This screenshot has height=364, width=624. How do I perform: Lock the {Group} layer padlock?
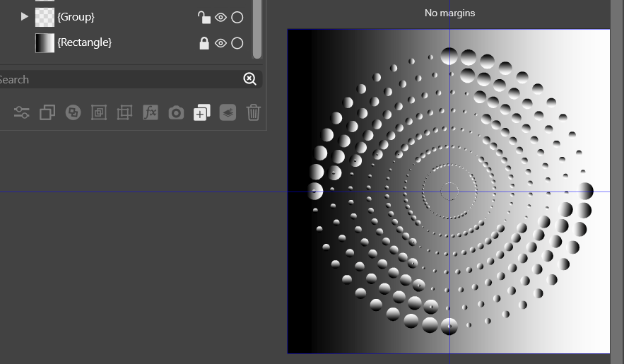(x=204, y=17)
